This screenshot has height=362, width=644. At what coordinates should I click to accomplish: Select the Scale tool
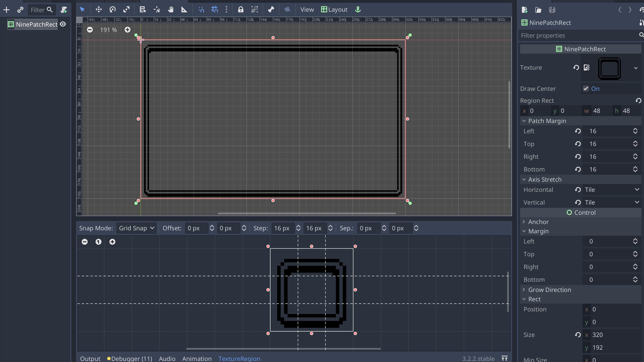pyautogui.click(x=126, y=10)
